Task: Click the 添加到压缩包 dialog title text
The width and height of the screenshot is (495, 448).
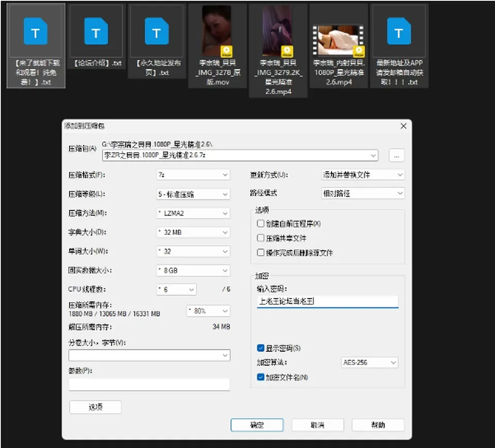Action: tap(84, 126)
